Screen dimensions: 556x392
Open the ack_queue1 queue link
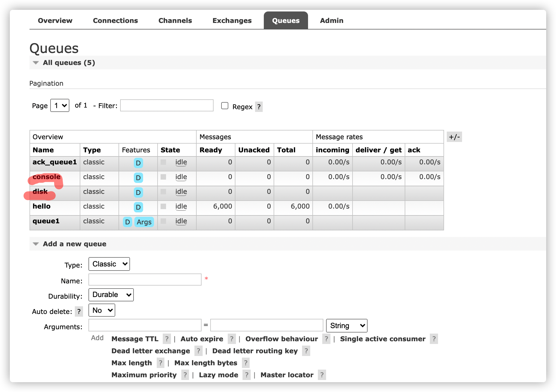(x=55, y=162)
